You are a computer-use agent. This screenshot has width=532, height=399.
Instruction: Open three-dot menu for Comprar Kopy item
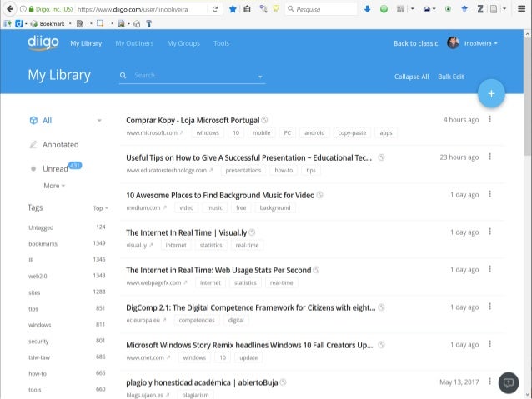click(489, 119)
